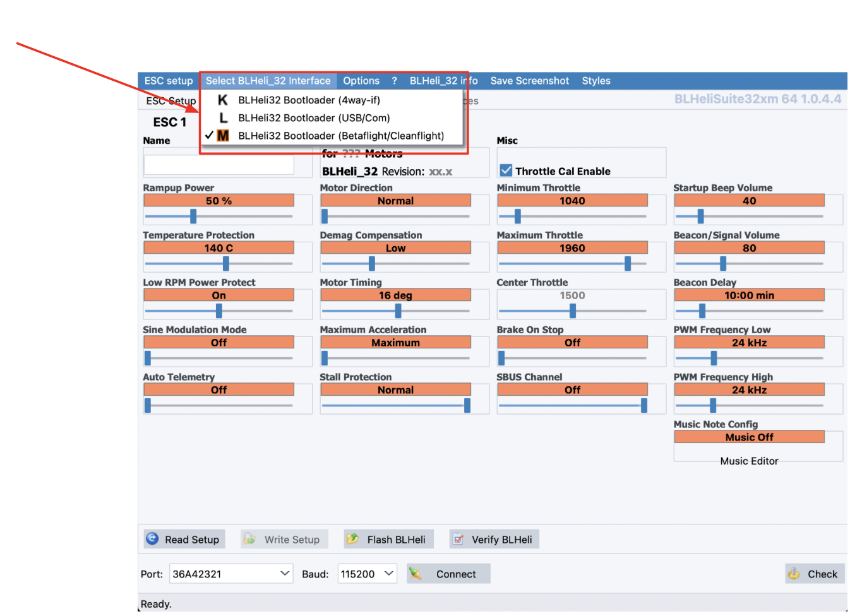Click the K icon for 4way-if bootloader

pos(222,100)
